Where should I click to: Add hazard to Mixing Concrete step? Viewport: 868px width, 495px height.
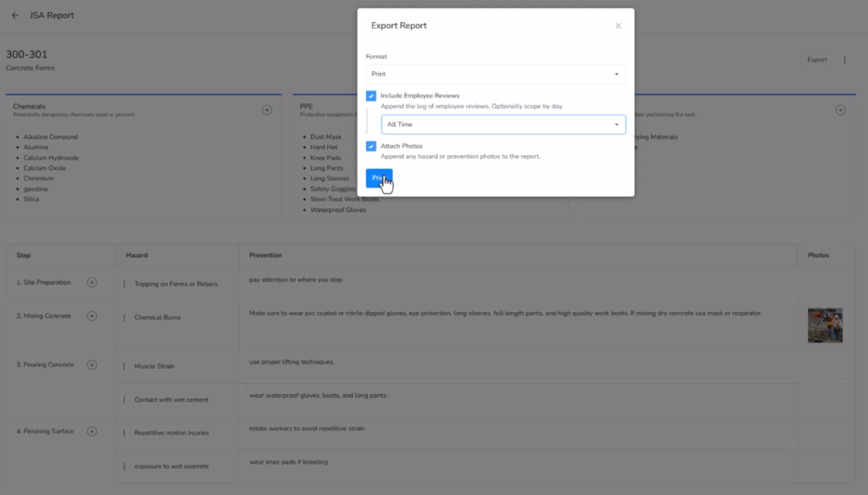(x=92, y=316)
